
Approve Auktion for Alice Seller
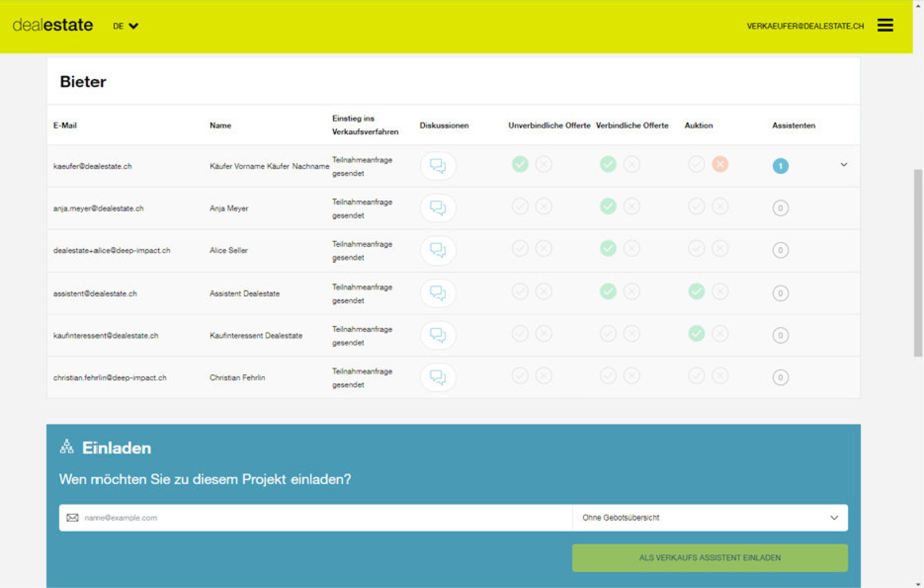[x=696, y=248]
